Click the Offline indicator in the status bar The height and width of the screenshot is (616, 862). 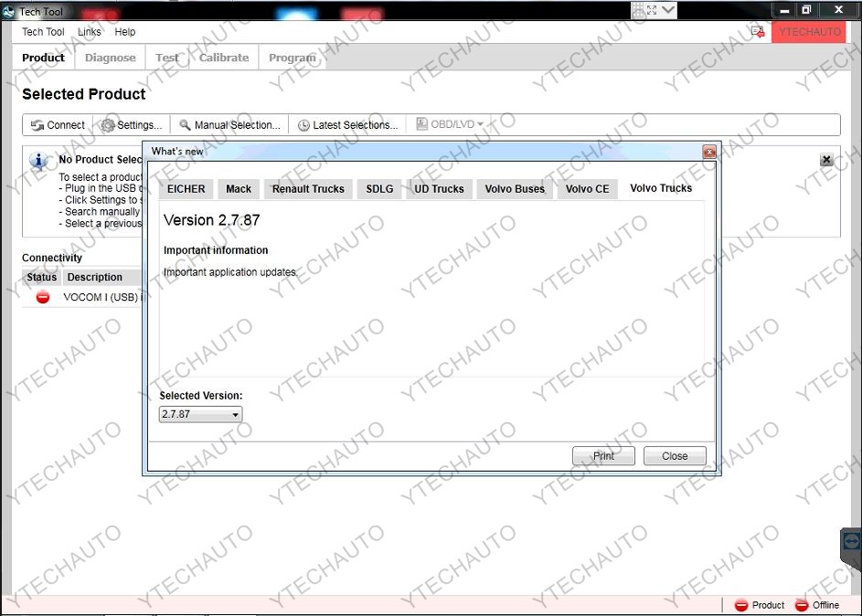(x=817, y=604)
